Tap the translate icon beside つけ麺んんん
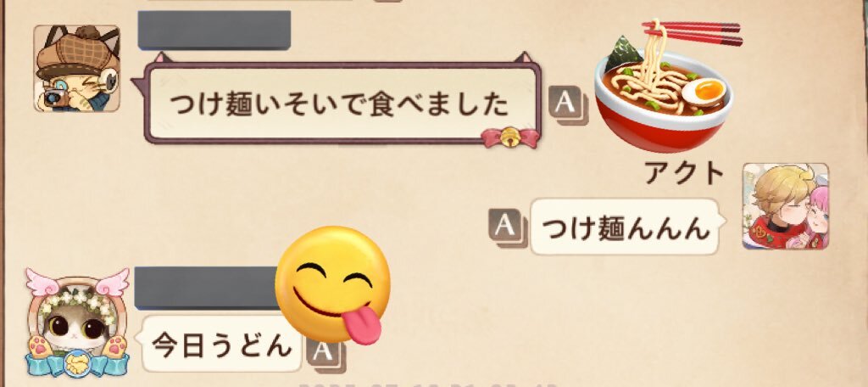The image size is (868, 387). [508, 227]
